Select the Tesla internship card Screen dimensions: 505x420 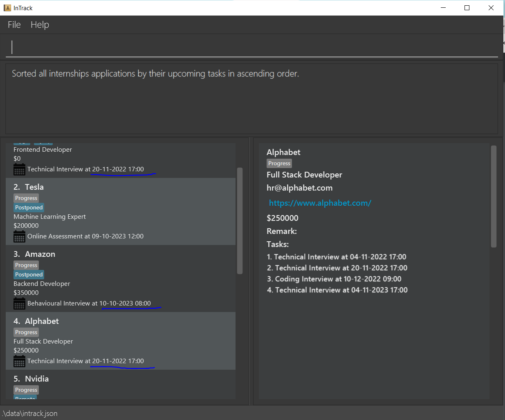pyautogui.click(x=121, y=211)
